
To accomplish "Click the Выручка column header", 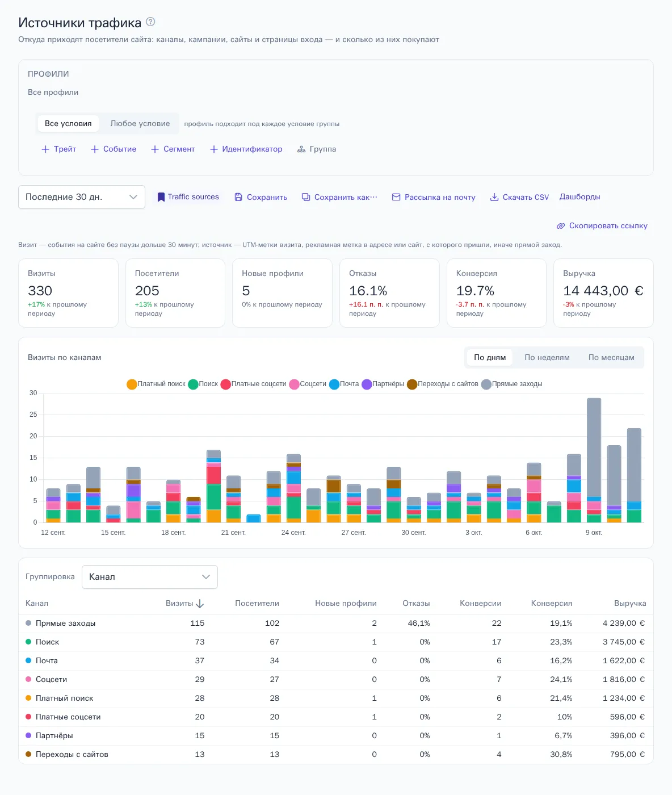I will tap(630, 604).
